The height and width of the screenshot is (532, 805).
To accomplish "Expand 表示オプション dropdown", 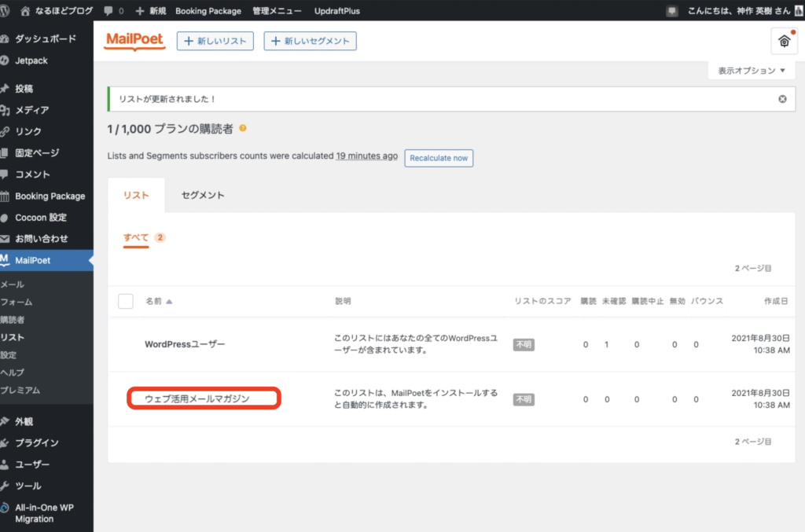I will click(752, 70).
